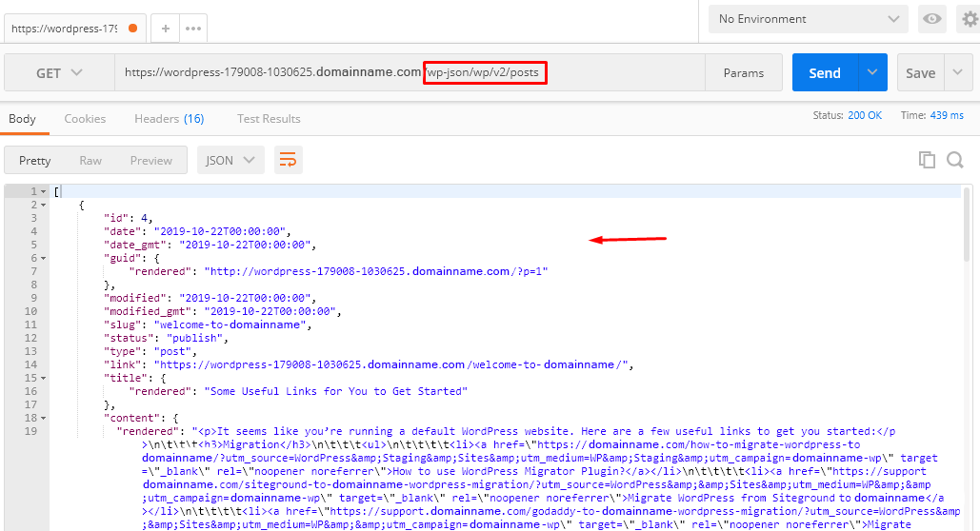Click the "welcome-to-domainname" slug value
The height and width of the screenshot is (531, 980).
tap(230, 324)
